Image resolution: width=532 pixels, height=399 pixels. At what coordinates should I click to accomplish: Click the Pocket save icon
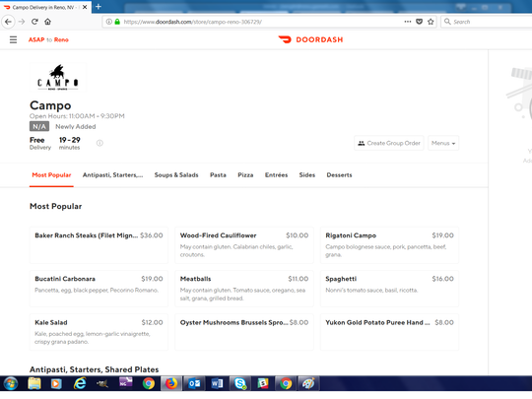point(420,22)
